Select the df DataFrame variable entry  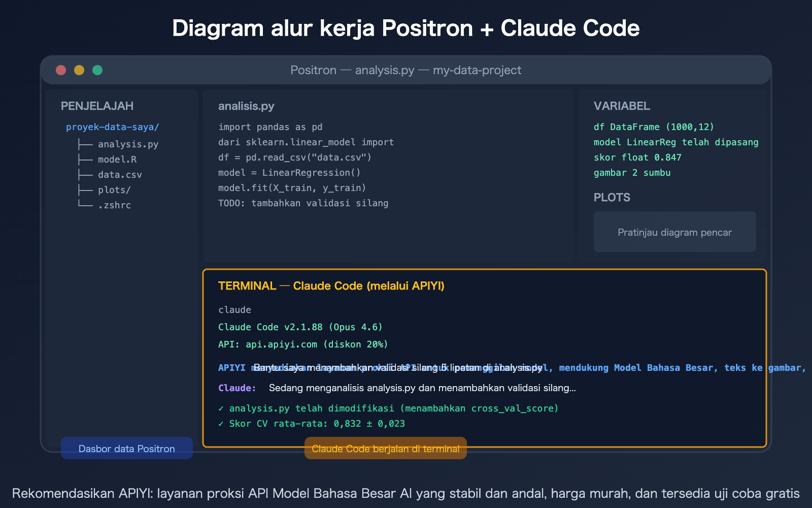(653, 126)
